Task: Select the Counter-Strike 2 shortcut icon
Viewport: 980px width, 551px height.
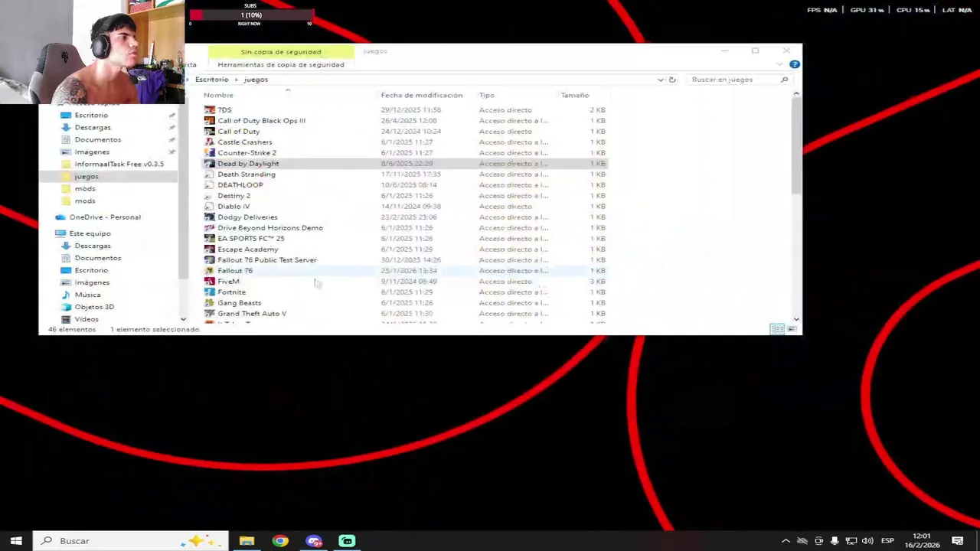Action: pyautogui.click(x=210, y=153)
